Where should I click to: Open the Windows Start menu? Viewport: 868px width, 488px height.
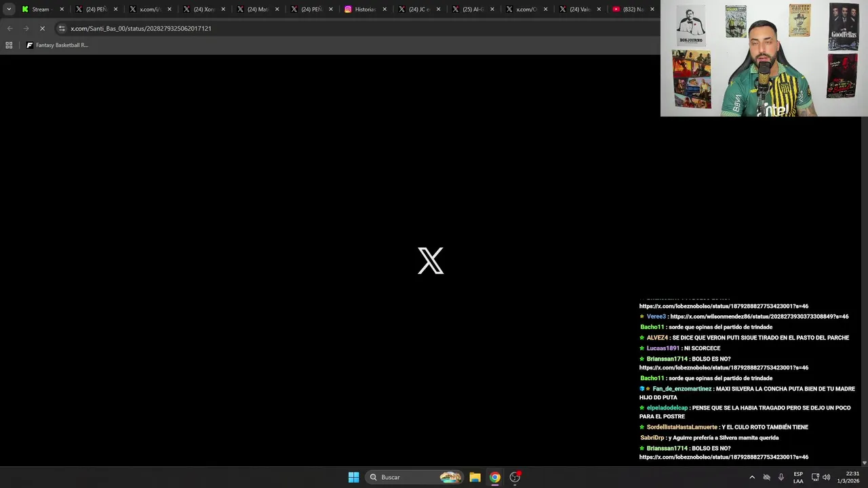(x=353, y=477)
